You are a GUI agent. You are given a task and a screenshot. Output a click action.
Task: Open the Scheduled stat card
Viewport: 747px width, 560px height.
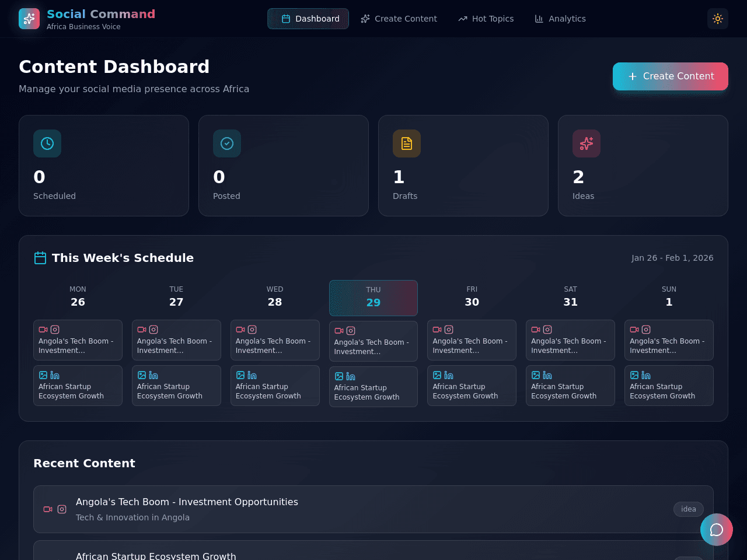click(104, 166)
